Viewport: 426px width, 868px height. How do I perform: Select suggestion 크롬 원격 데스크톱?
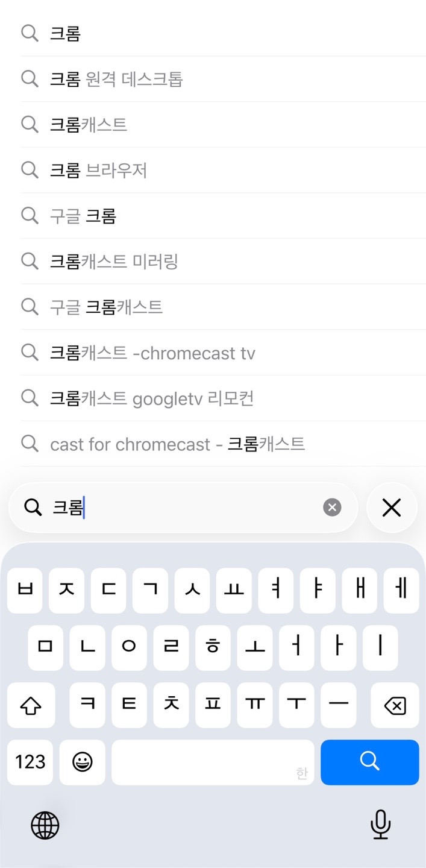click(116, 79)
